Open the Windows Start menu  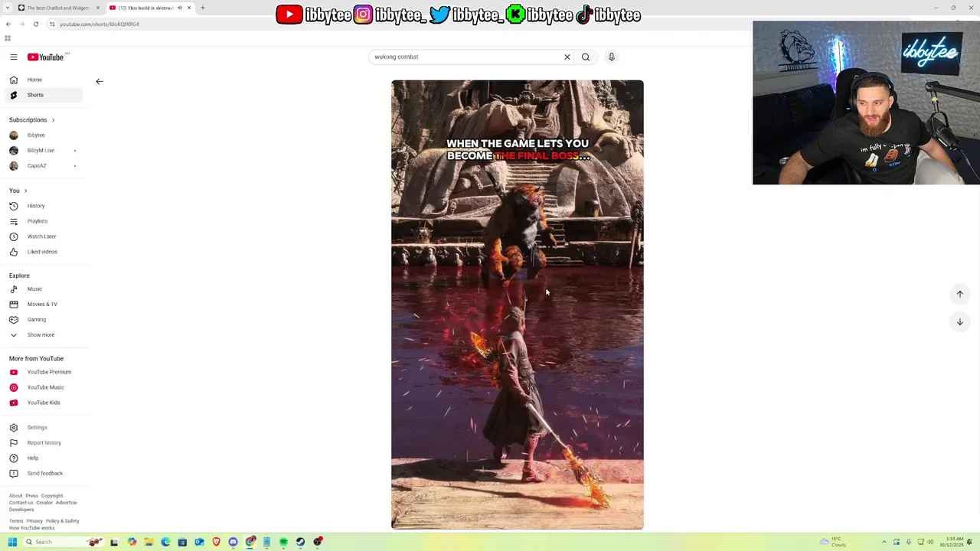point(12,542)
